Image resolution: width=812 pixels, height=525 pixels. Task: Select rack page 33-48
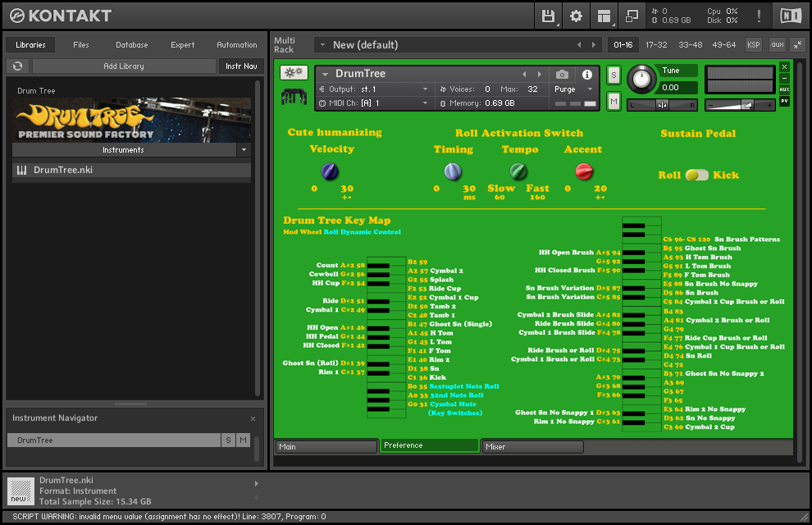pyautogui.click(x=691, y=45)
